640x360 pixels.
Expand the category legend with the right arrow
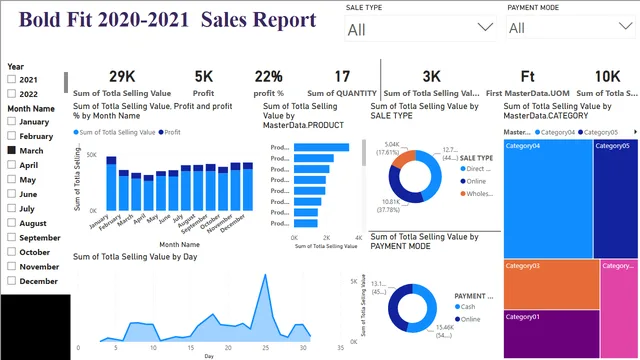coord(635,132)
